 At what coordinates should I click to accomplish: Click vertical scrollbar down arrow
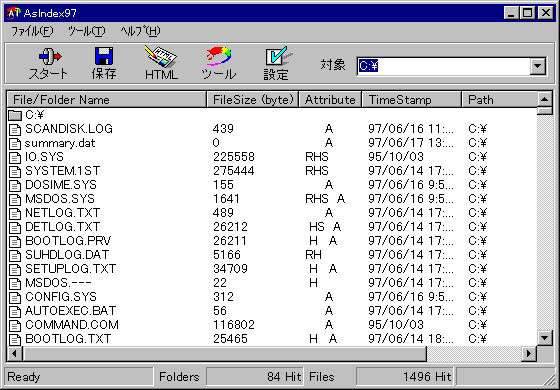tap(545, 338)
